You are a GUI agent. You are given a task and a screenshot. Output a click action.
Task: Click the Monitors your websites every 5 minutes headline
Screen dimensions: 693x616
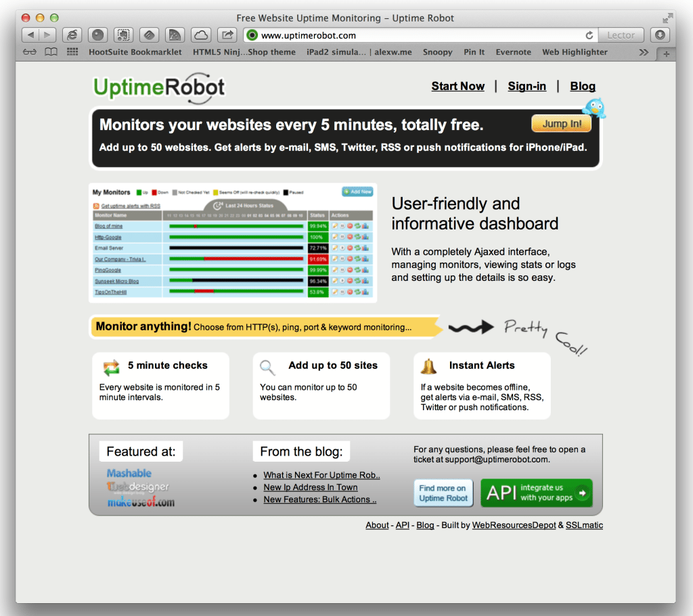[x=291, y=125]
